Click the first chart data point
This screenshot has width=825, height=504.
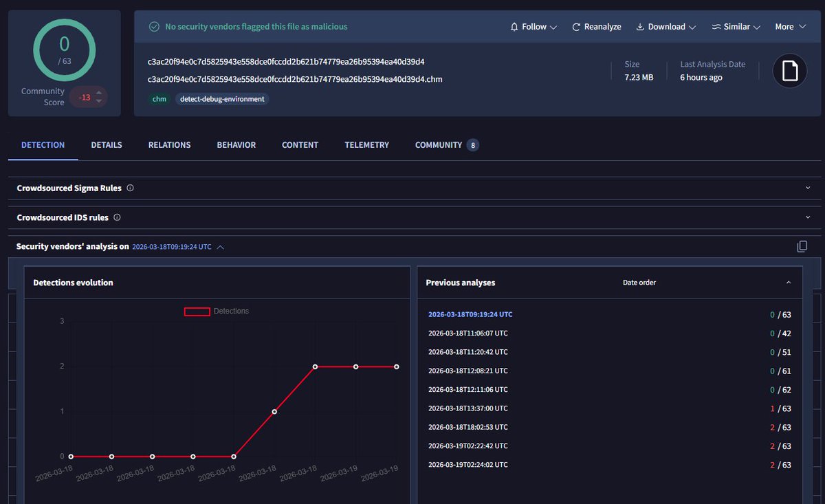pyautogui.click(x=71, y=457)
